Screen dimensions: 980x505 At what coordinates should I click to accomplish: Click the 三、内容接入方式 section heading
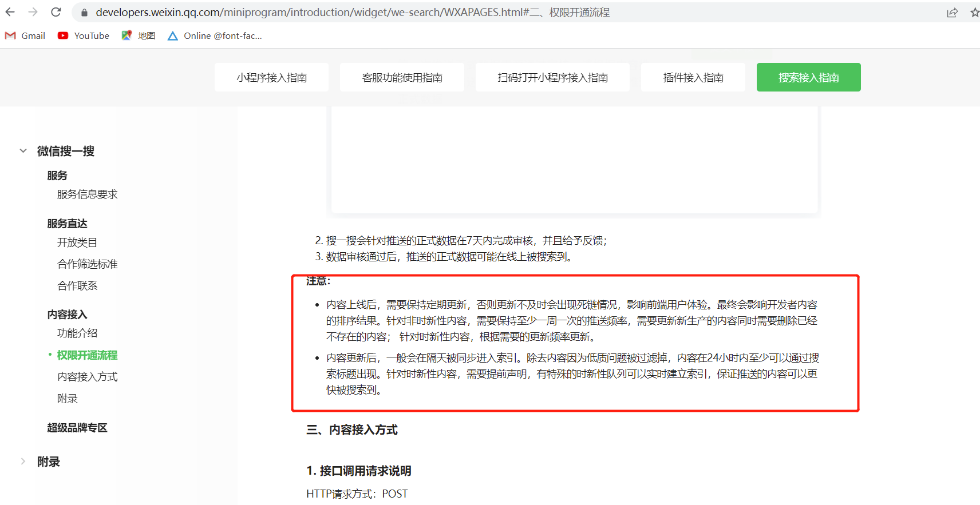point(352,430)
